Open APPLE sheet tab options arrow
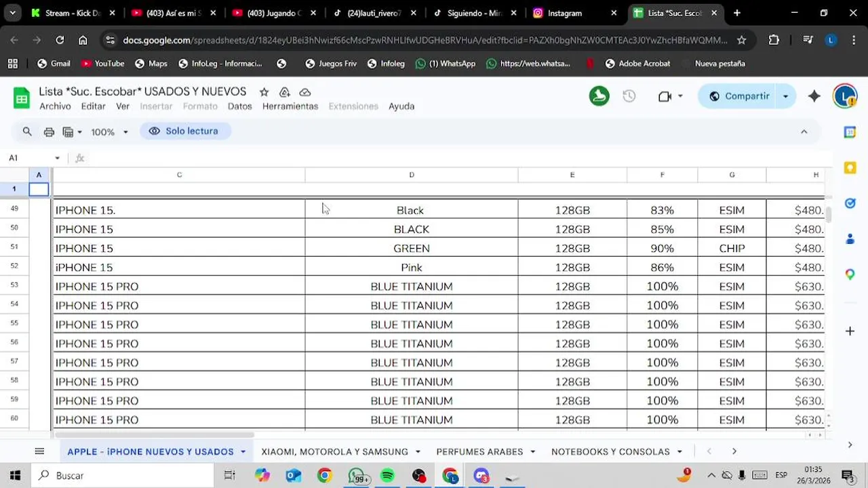Viewport: 868px width, 488px height. click(243, 451)
